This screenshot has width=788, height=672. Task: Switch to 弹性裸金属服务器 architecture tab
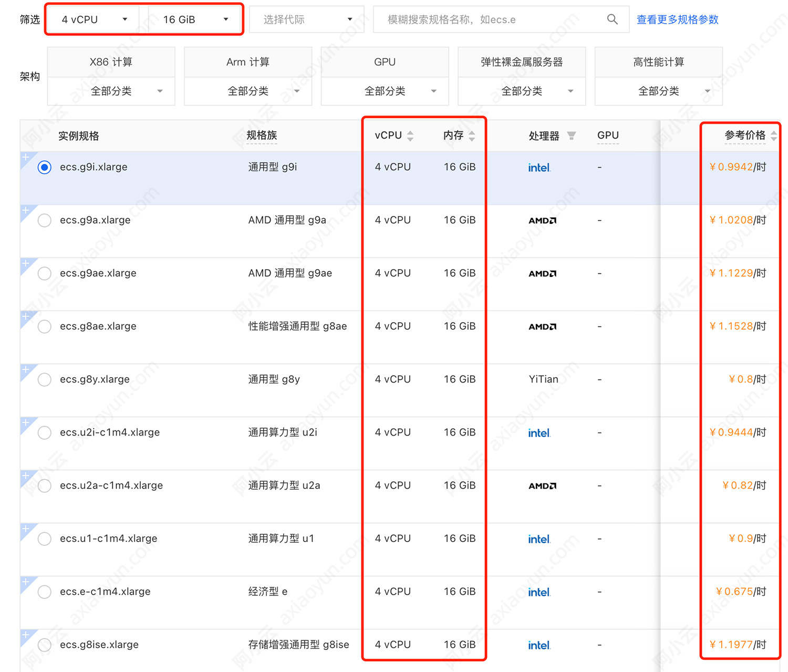522,62
